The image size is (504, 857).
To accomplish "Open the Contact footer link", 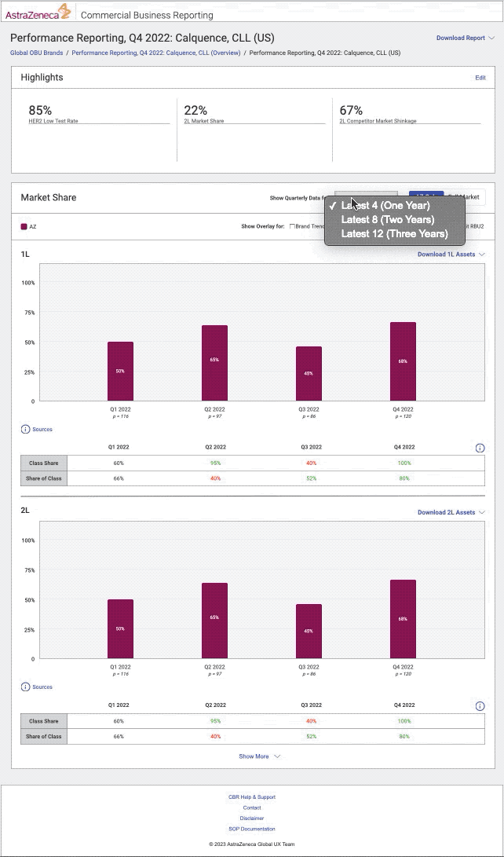I will [x=252, y=808].
